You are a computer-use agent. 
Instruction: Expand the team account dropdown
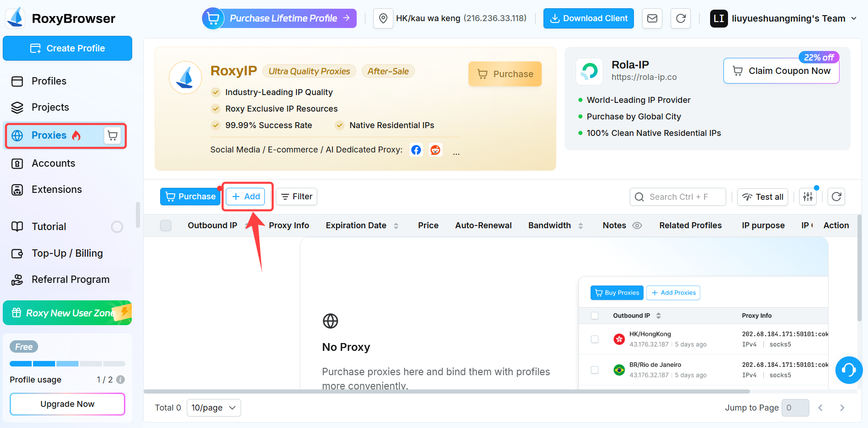(x=854, y=18)
